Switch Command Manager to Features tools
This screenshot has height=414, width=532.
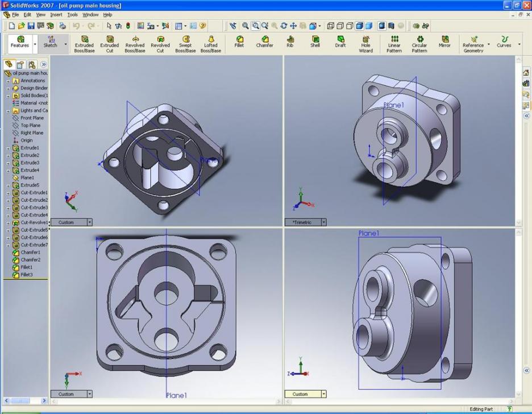coord(20,42)
